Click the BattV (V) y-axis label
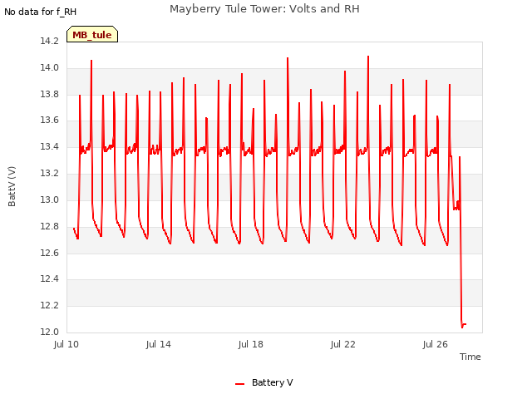The height and width of the screenshot is (399, 532). (12, 186)
